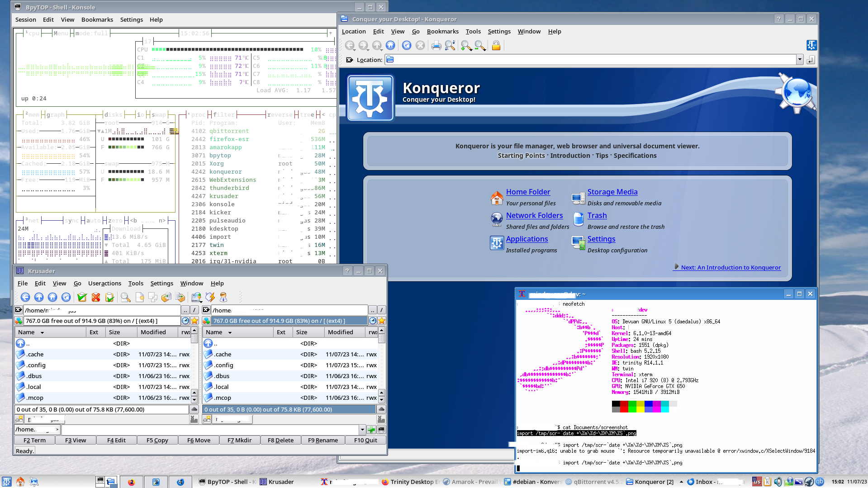The width and height of the screenshot is (868, 488).
Task: Follow Next: An Introduction to Konqueror link
Action: pos(730,267)
